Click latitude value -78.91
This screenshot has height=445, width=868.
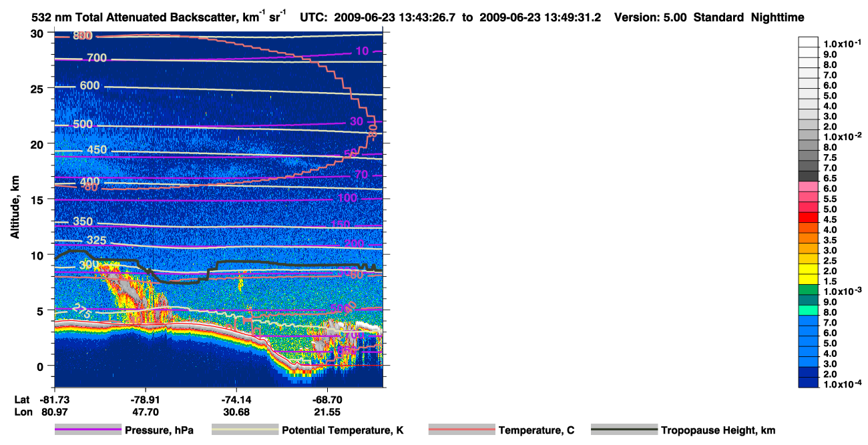point(146,399)
